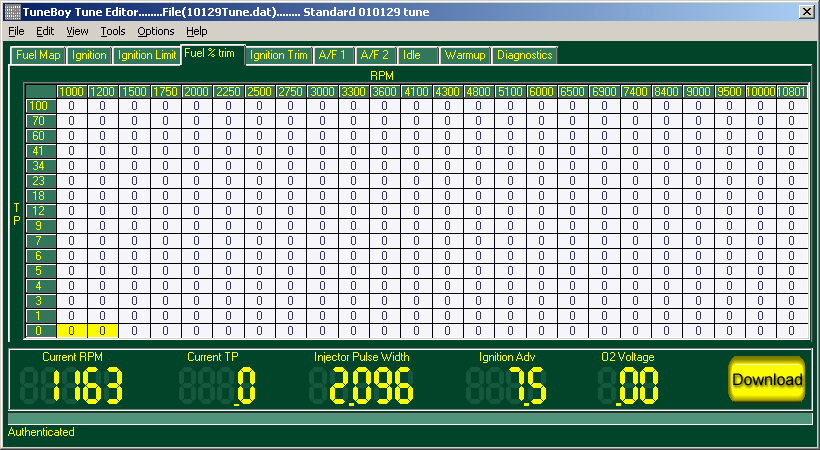The height and width of the screenshot is (450, 820).
Task: Switch to the Idle tab
Action: (418, 55)
